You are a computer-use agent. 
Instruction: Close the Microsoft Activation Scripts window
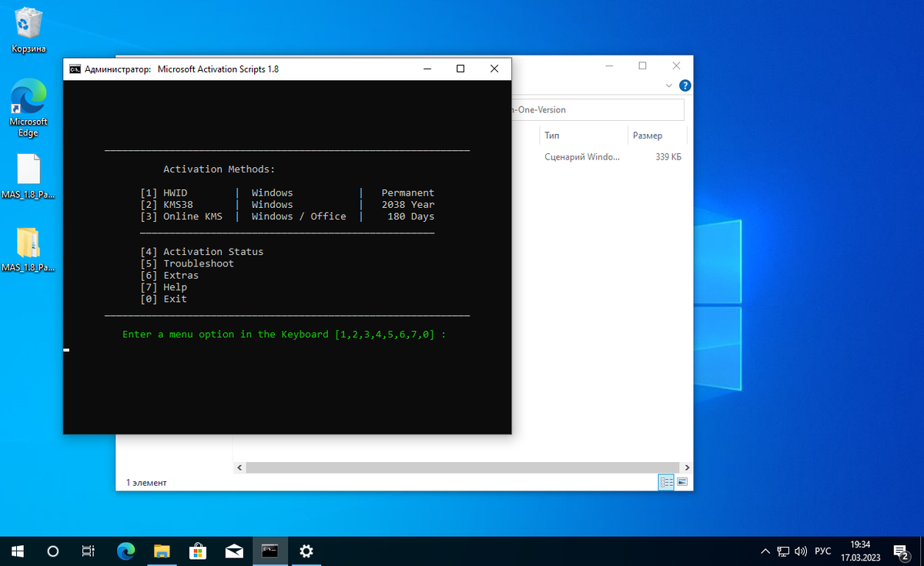pyautogui.click(x=494, y=69)
